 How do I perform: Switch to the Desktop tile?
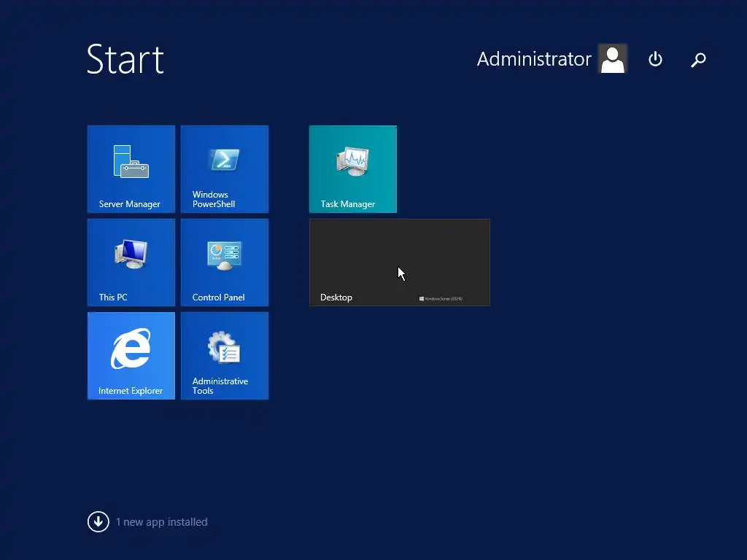tap(400, 262)
